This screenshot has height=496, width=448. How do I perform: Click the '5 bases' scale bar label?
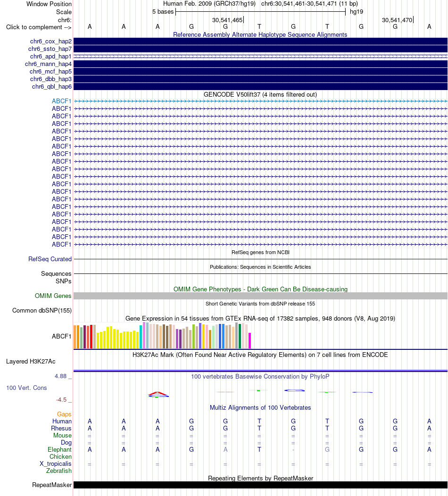pos(163,12)
